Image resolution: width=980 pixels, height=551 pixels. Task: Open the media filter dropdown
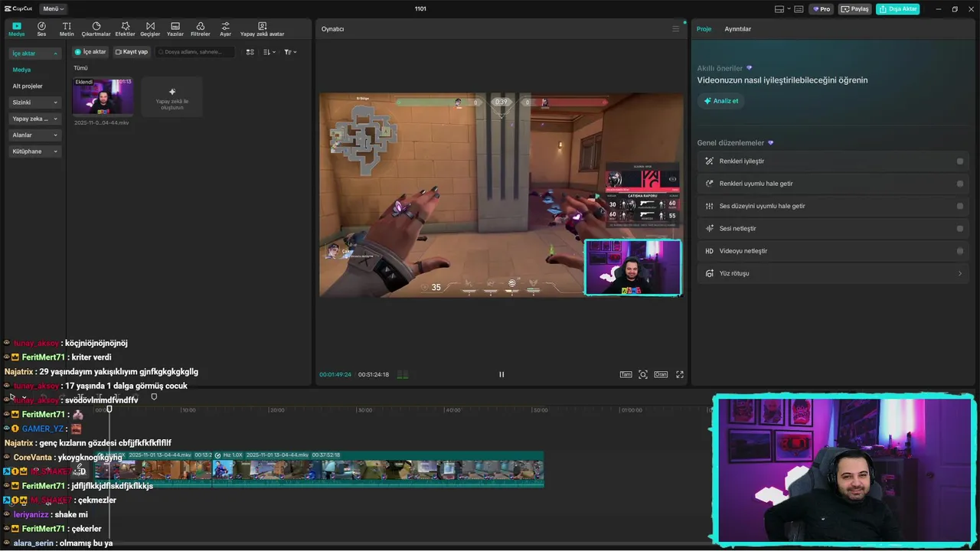click(x=290, y=52)
